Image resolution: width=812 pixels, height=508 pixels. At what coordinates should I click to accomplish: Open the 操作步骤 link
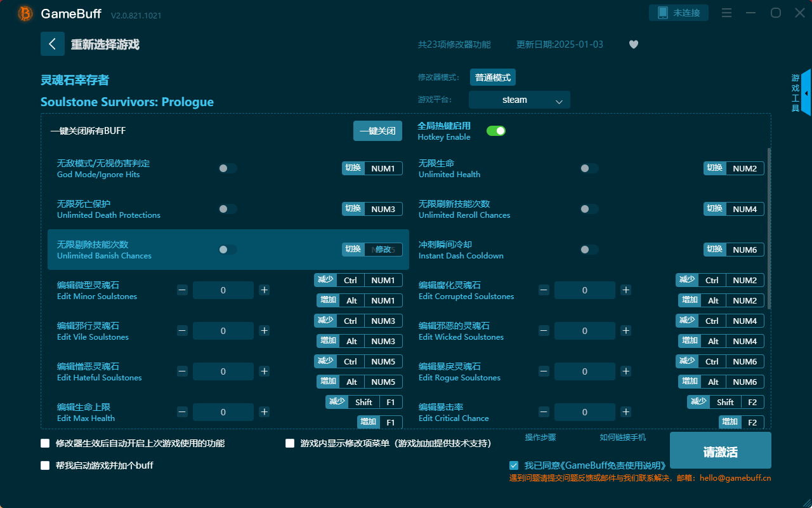tap(540, 438)
